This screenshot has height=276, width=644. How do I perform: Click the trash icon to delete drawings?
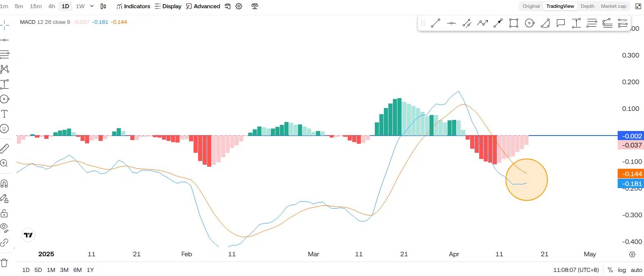(x=5, y=262)
